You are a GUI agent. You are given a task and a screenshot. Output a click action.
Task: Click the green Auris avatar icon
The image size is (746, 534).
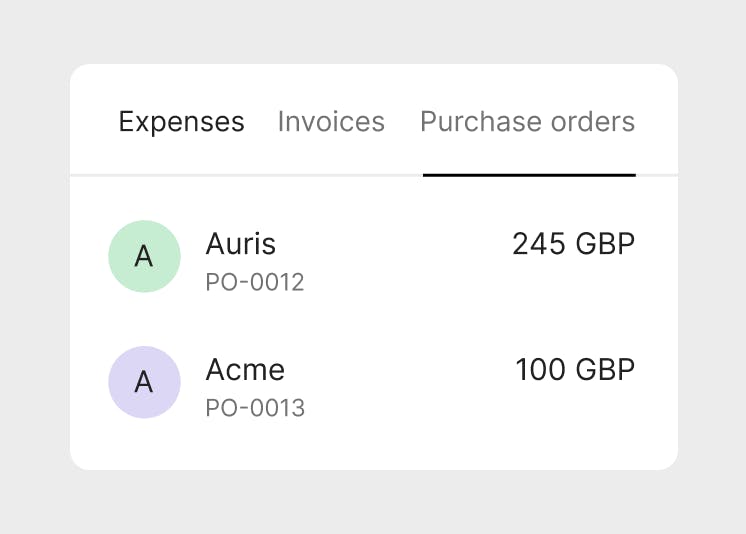coord(144,256)
